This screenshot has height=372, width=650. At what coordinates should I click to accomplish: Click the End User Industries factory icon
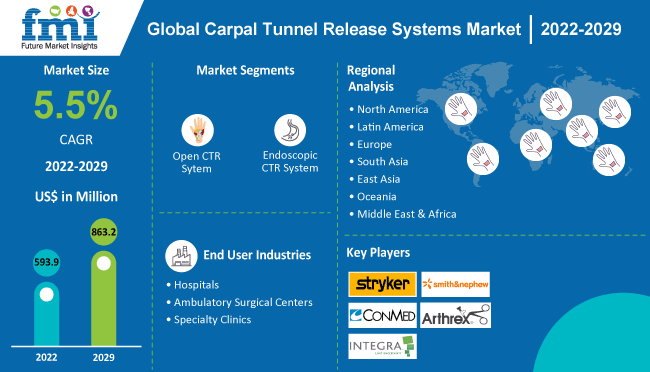pos(181,256)
